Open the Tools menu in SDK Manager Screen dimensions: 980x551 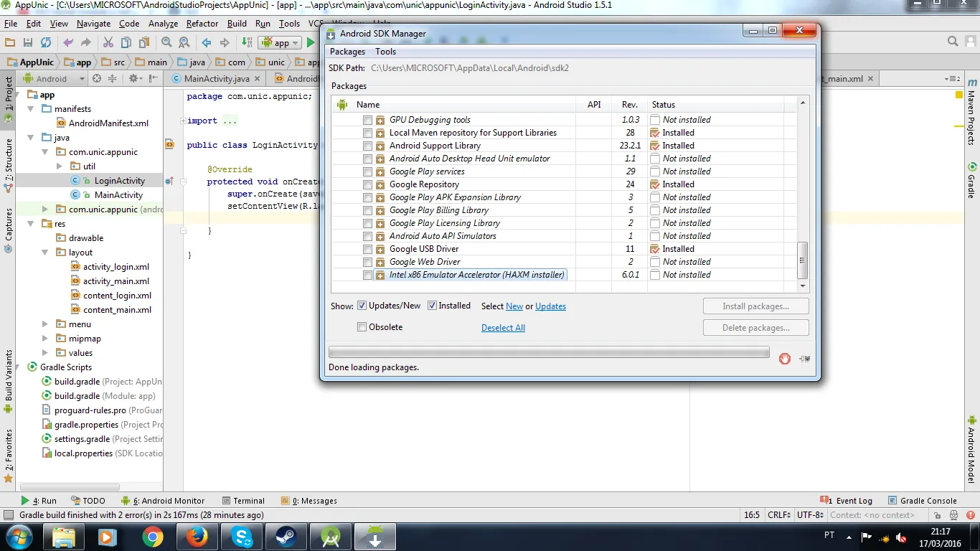coord(385,52)
